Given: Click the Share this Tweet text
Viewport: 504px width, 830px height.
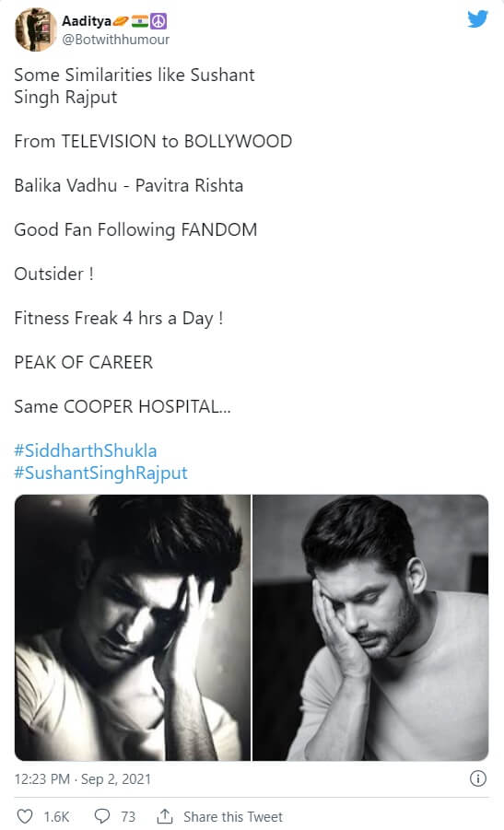Looking at the screenshot, I should (x=233, y=817).
